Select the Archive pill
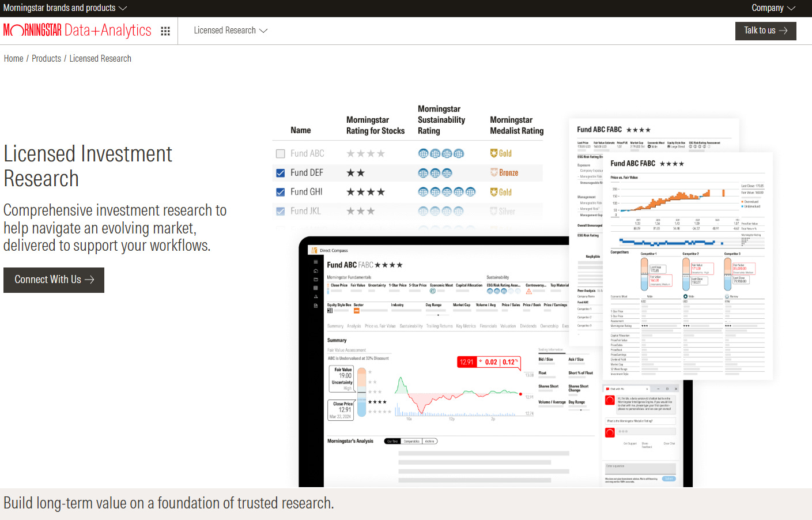This screenshot has width=812, height=520. point(430,441)
